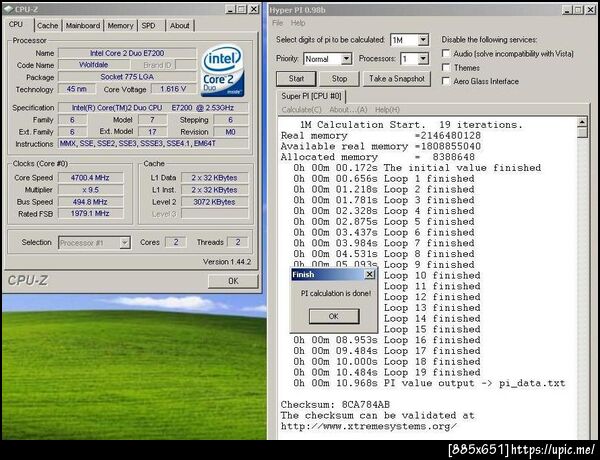Viewport: 600px width, 460px height.
Task: Open the About...(A) menu in Super PI
Action: [348, 110]
